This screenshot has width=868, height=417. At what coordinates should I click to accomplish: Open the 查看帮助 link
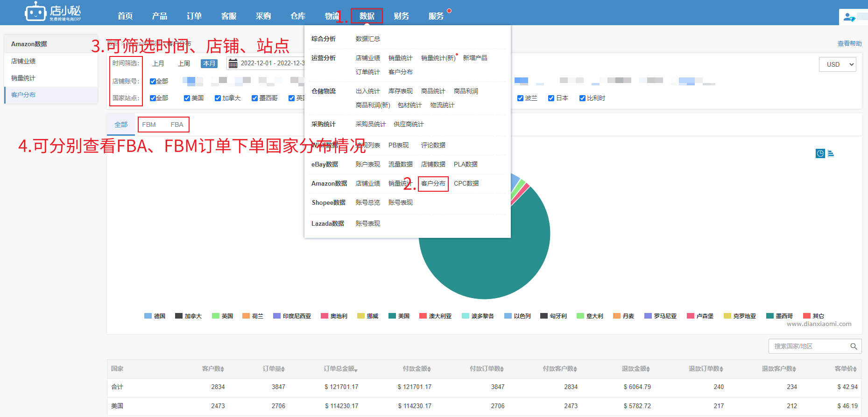coord(849,43)
